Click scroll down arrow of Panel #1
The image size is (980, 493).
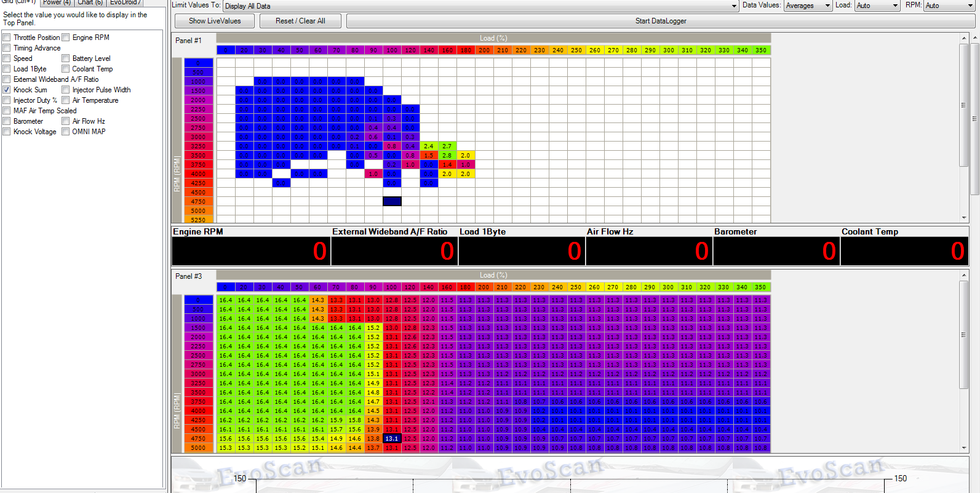964,218
